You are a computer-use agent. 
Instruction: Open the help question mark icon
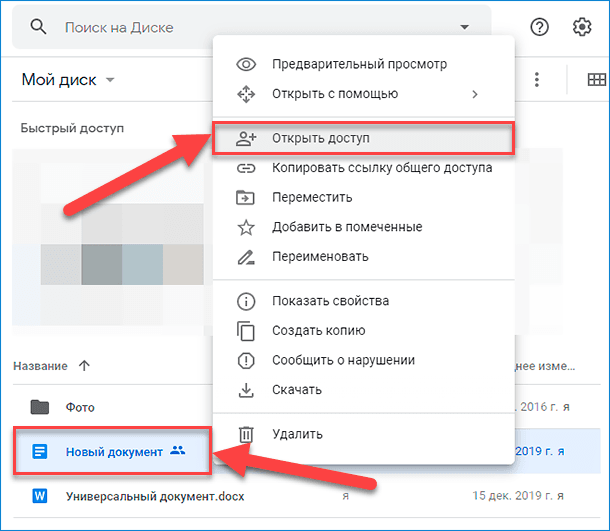540,27
